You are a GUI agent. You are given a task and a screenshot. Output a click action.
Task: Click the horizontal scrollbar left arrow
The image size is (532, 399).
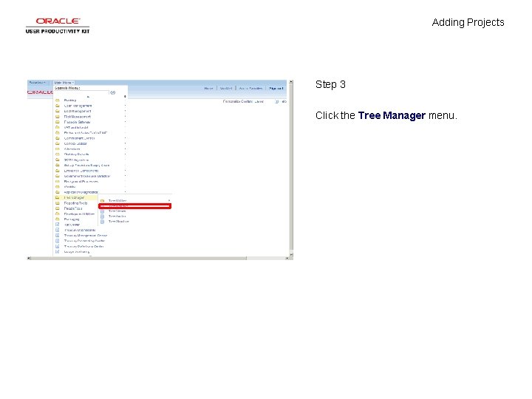[x=29, y=258]
